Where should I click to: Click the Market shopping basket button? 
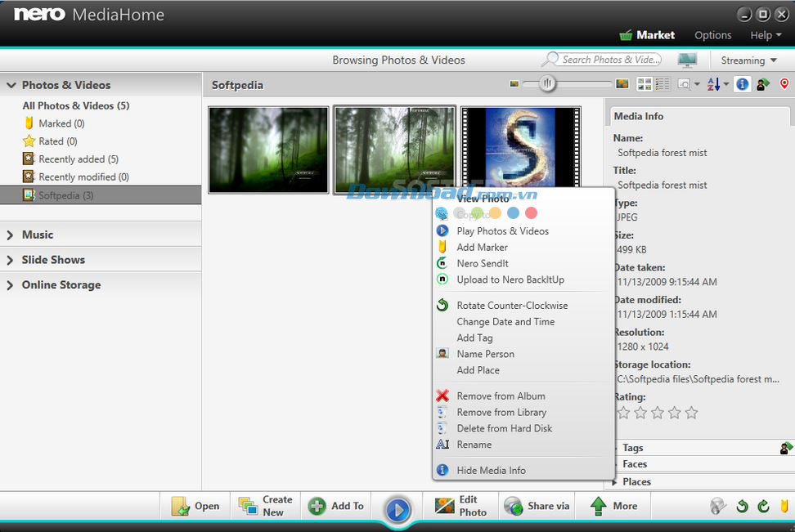tap(647, 35)
